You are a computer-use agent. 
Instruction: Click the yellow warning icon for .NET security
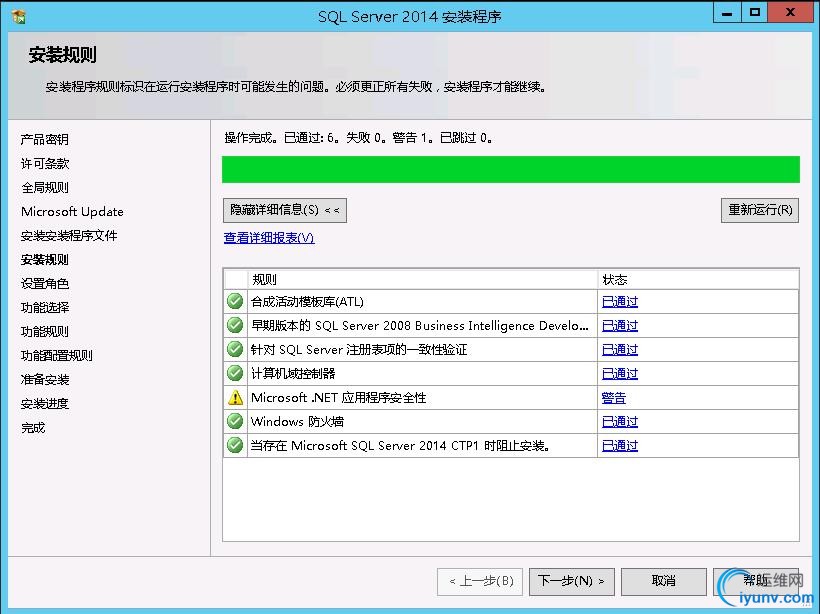coord(235,397)
